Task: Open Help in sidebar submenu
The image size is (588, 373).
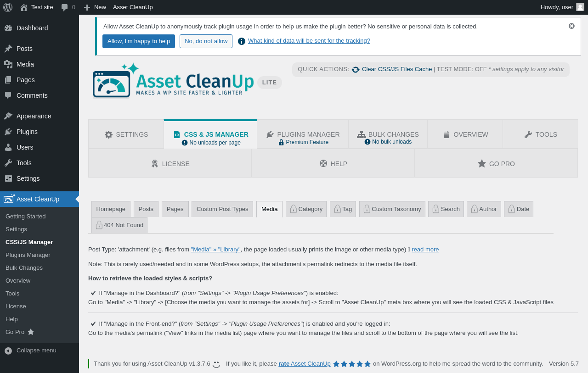Action: [11, 319]
